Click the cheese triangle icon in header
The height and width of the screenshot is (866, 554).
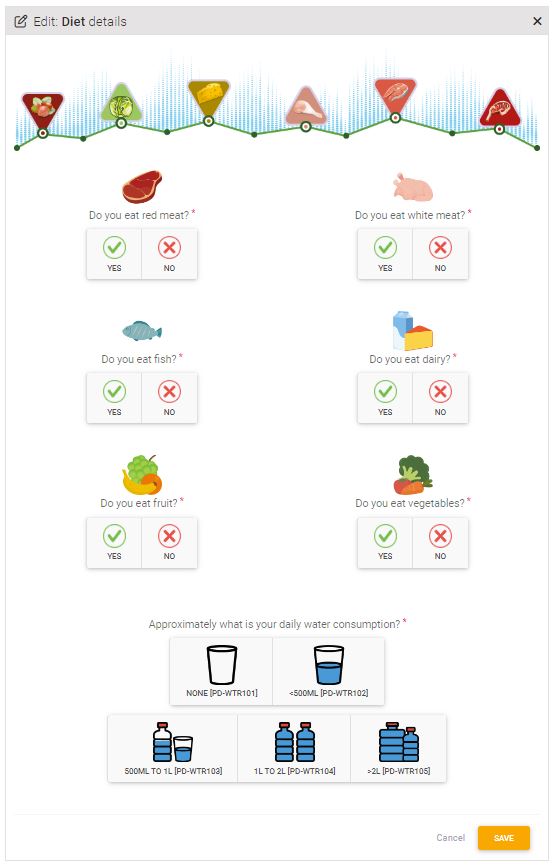pyautogui.click(x=208, y=96)
